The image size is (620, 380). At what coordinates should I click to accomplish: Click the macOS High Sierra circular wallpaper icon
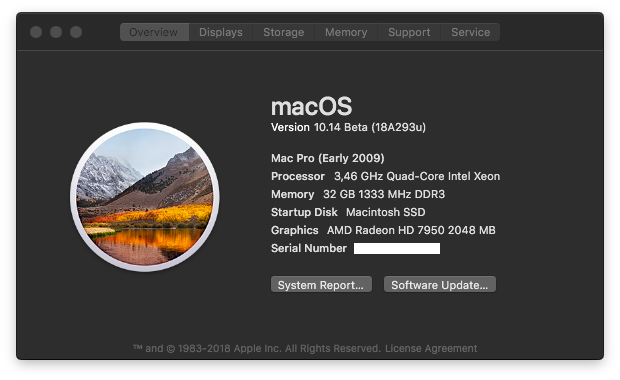pos(145,197)
